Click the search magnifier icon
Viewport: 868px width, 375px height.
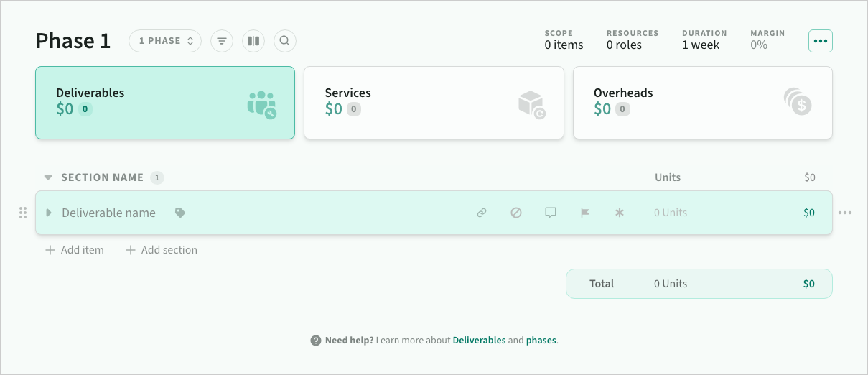(285, 41)
